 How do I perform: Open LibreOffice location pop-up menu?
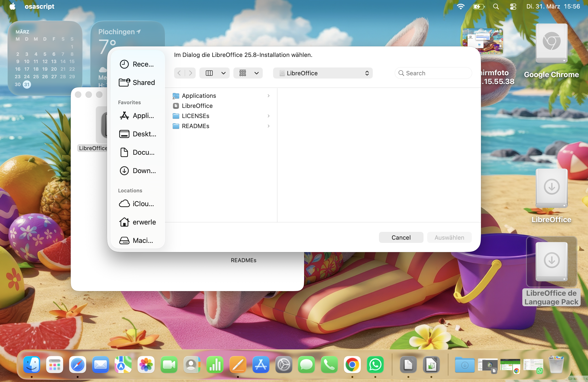click(x=322, y=73)
